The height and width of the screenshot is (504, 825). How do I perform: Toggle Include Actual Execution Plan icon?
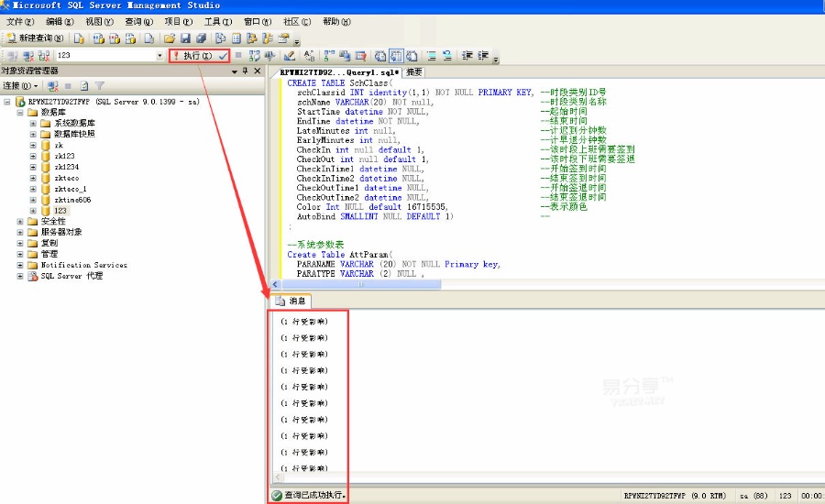[x=329, y=55]
